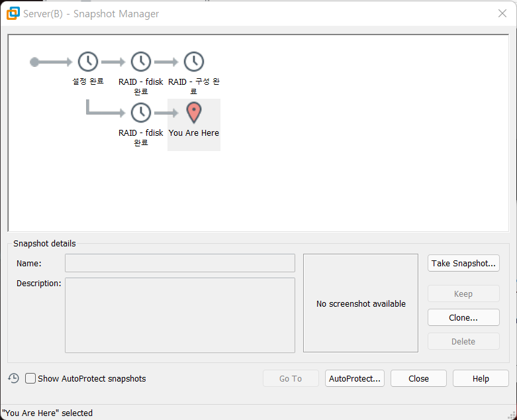This screenshot has height=420, width=517.
Task: Open Help for Snapshot Manager
Action: pyautogui.click(x=481, y=378)
